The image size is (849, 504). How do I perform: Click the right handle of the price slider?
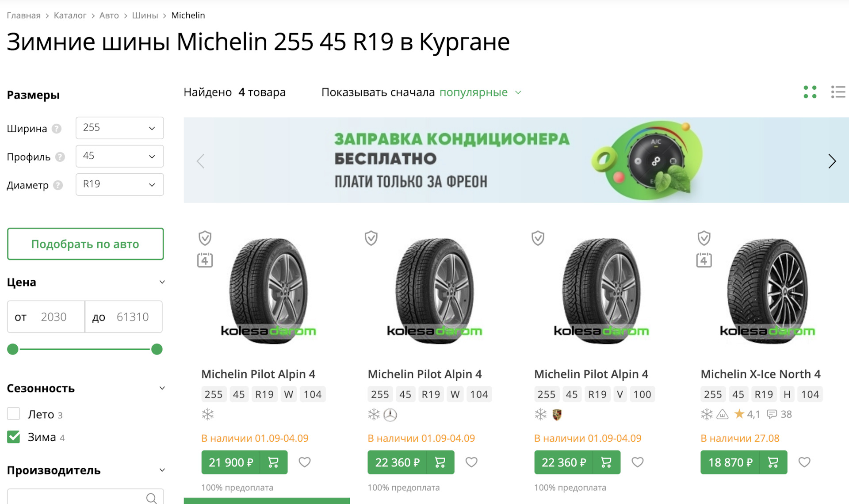[157, 349]
